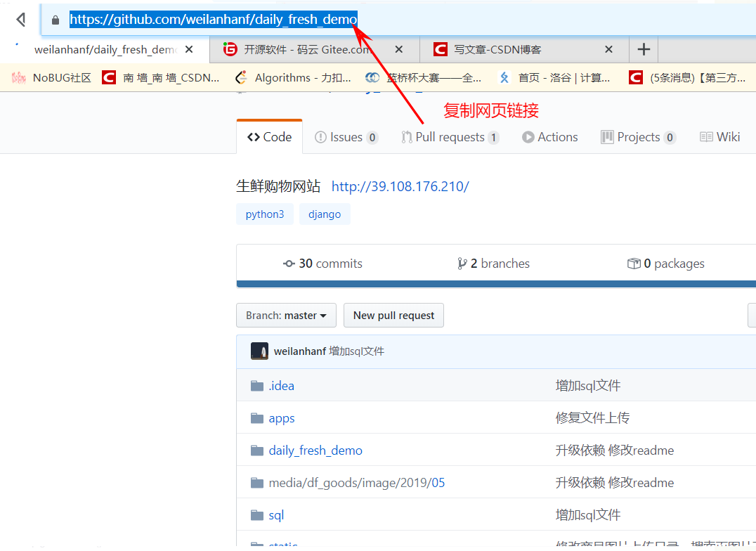Image resolution: width=756 pixels, height=551 pixels.
Task: Click the python3 topic tag
Action: pyautogui.click(x=265, y=214)
